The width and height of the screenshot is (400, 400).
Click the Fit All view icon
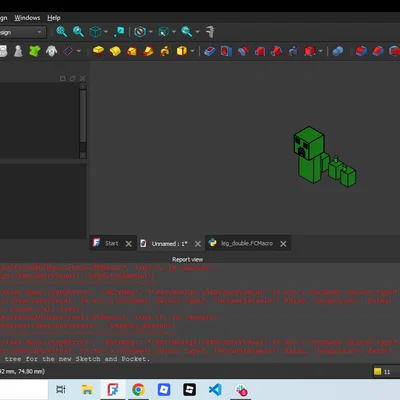point(62,32)
